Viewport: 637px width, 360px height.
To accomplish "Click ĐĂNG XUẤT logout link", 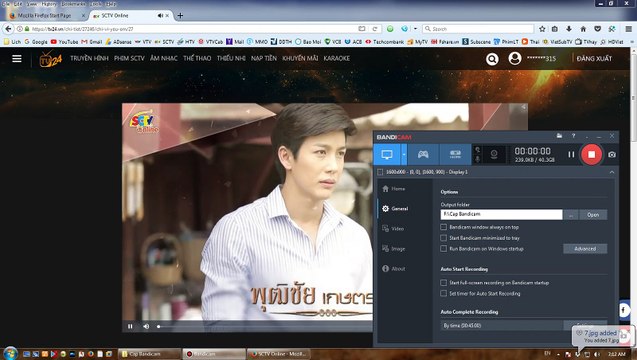I will pyautogui.click(x=594, y=59).
